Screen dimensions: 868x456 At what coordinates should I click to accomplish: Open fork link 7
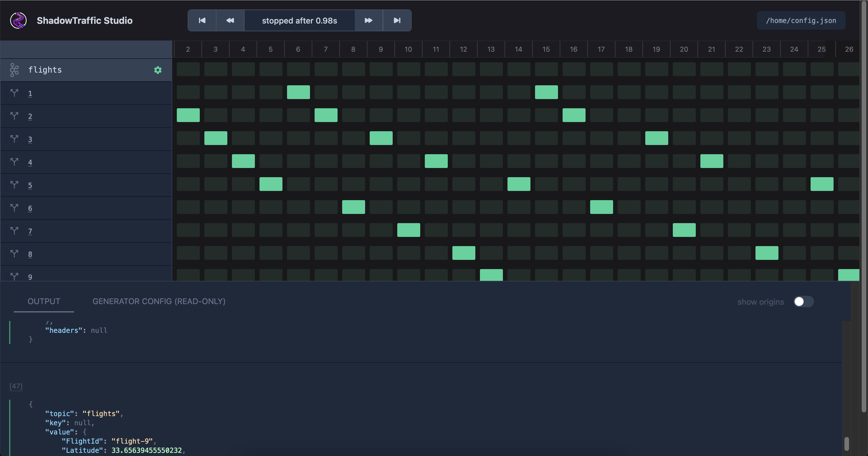[x=30, y=231]
